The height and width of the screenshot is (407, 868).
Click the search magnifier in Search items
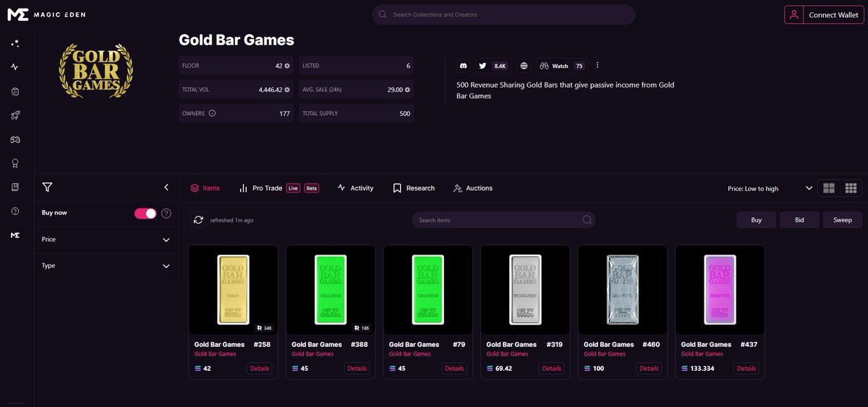(x=587, y=220)
